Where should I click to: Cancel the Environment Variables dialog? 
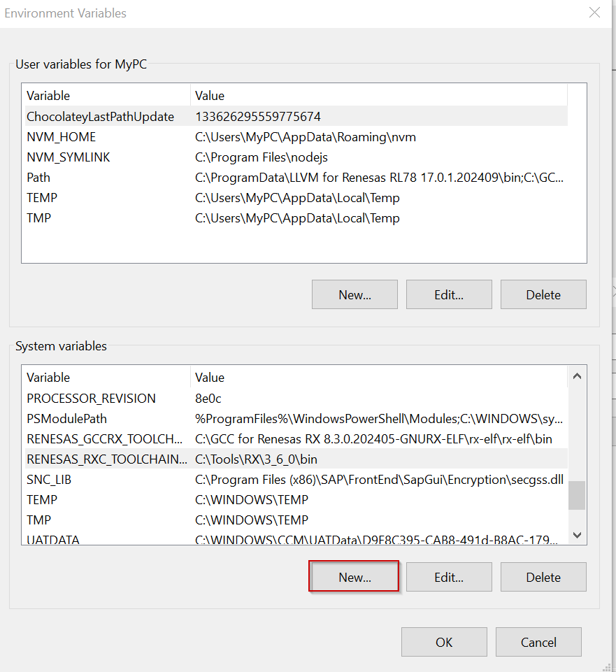tap(538, 642)
